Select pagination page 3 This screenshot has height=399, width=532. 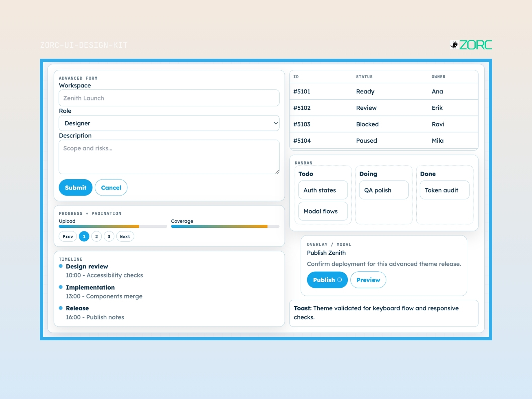pos(109,236)
